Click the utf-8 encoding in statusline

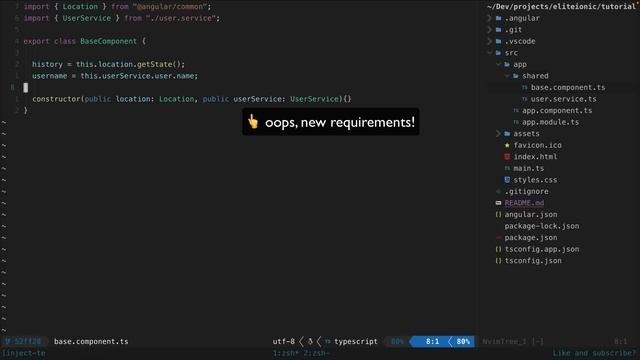pos(284,342)
